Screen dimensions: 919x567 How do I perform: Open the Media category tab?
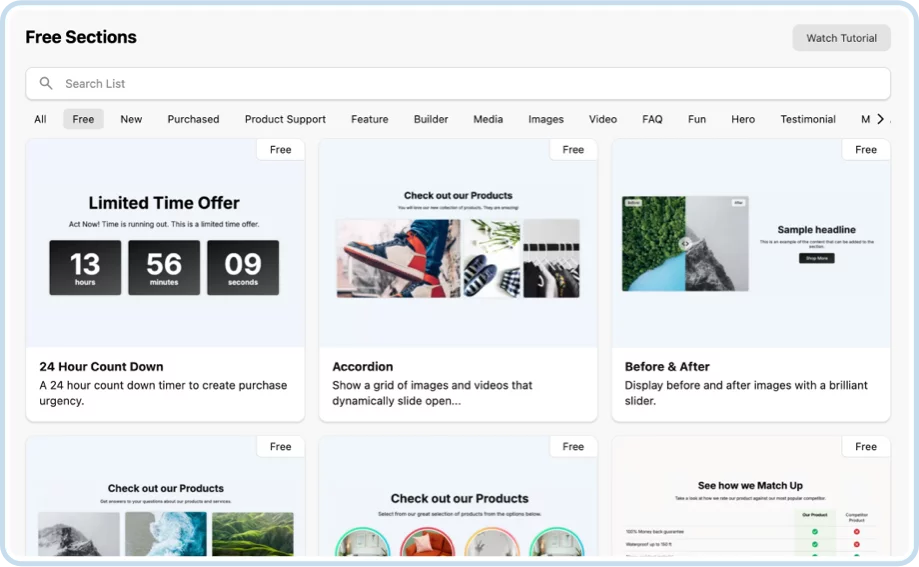488,119
